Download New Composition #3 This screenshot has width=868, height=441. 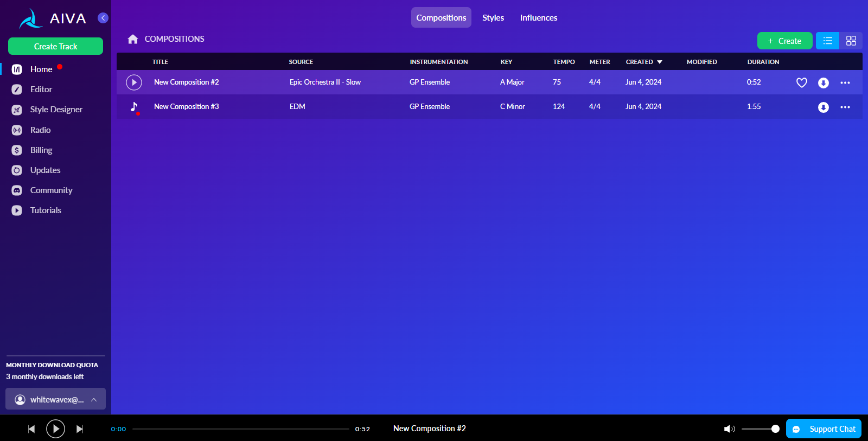coord(824,107)
